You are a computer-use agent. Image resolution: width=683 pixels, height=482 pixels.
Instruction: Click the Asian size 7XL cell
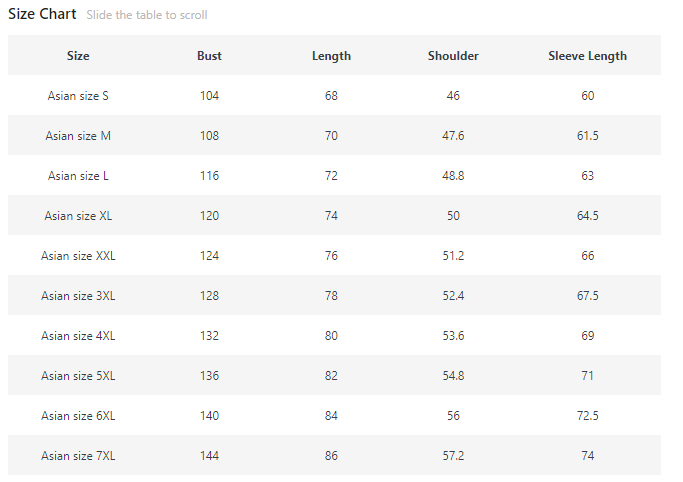[x=78, y=456]
